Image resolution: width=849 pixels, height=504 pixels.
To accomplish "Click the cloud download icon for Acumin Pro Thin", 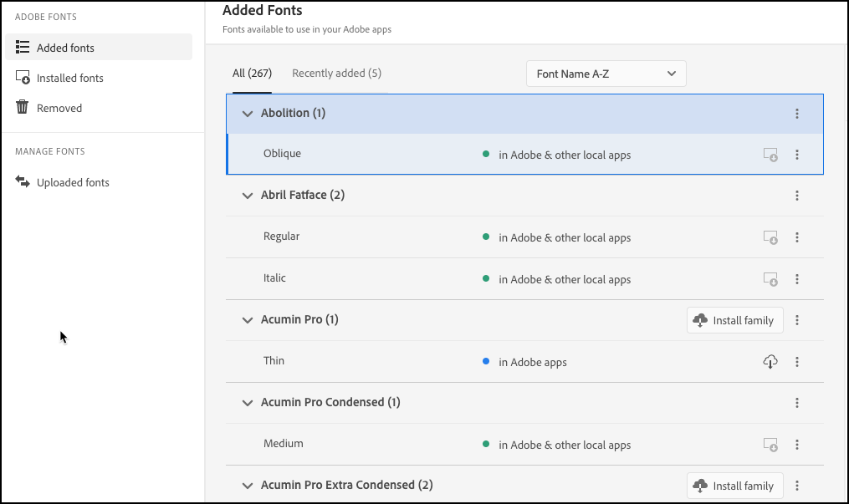I will [x=770, y=362].
